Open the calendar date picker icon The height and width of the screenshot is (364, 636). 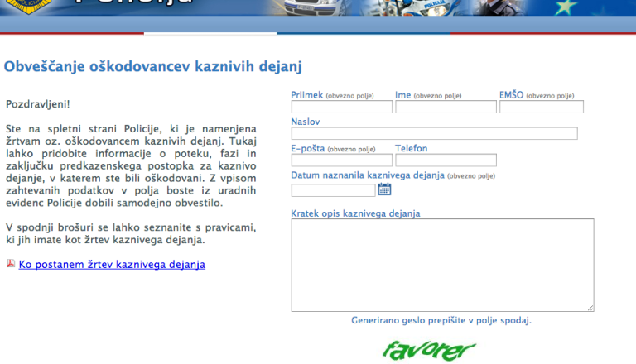tap(384, 189)
